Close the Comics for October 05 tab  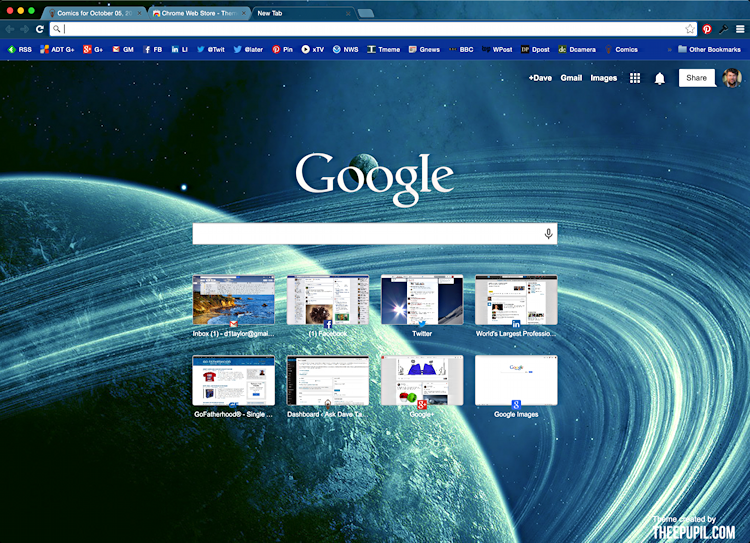pos(140,13)
